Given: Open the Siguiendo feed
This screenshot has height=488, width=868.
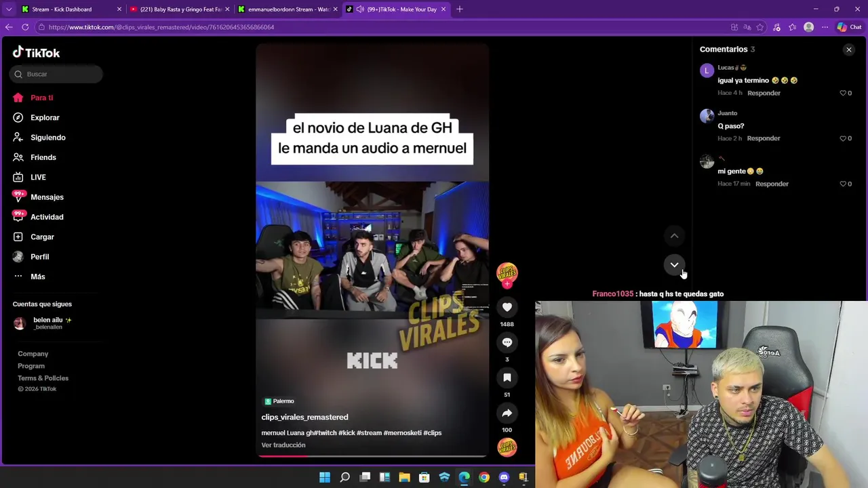Looking at the screenshot, I should click(x=47, y=138).
